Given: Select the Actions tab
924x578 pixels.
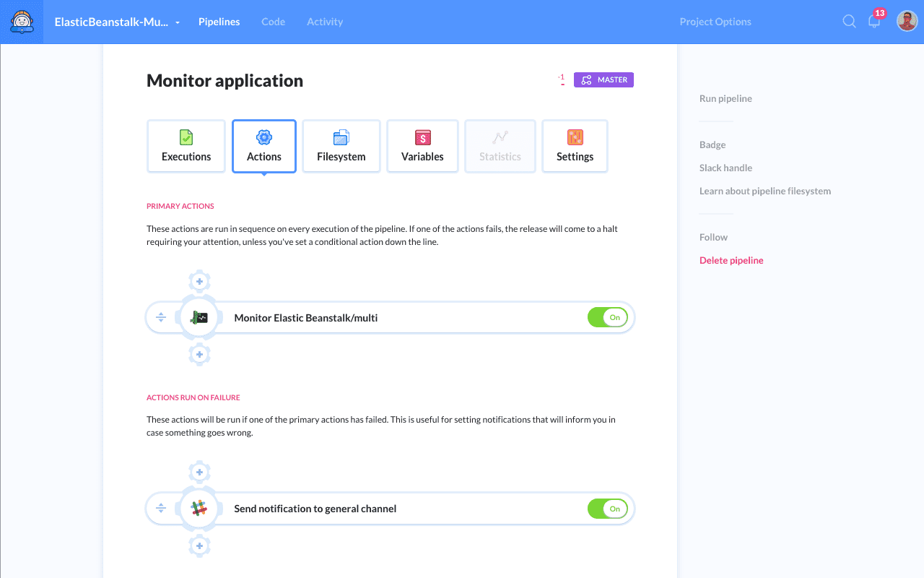Looking at the screenshot, I should 264,146.
